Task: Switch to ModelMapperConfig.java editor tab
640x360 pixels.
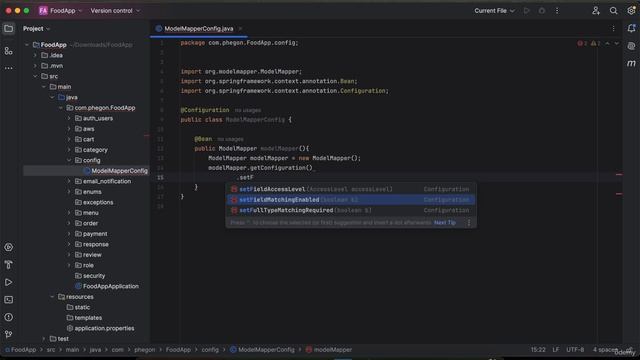Action: point(199,29)
